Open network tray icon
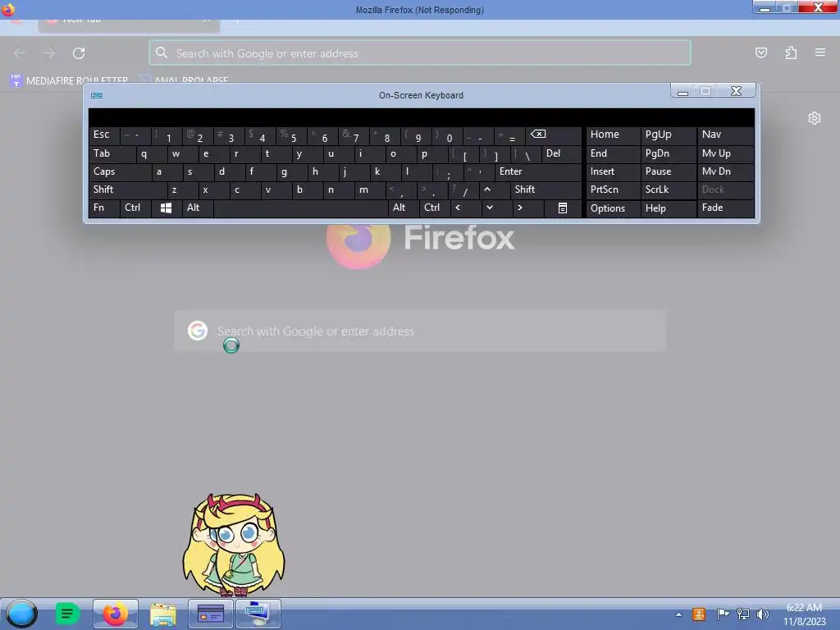840x630 pixels. coord(742,614)
